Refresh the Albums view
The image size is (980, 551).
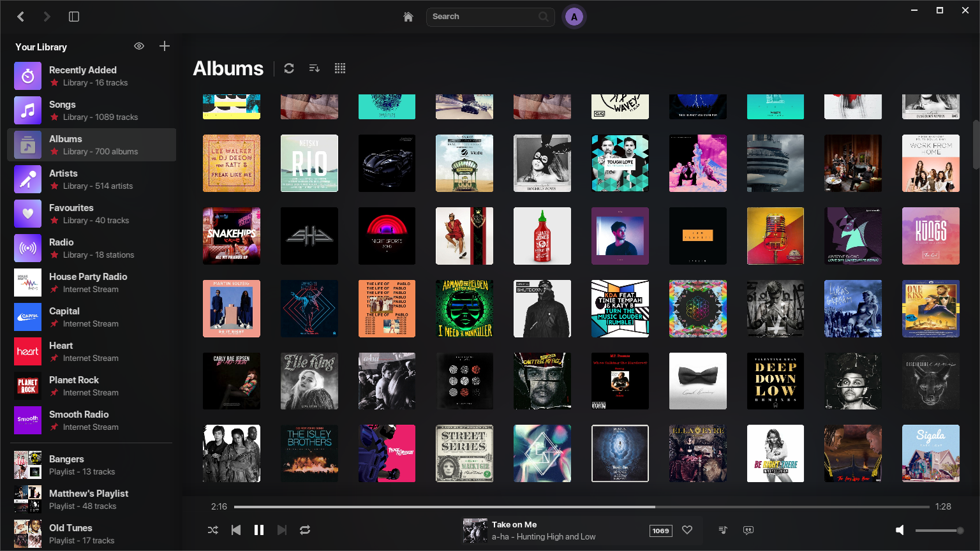pyautogui.click(x=289, y=68)
